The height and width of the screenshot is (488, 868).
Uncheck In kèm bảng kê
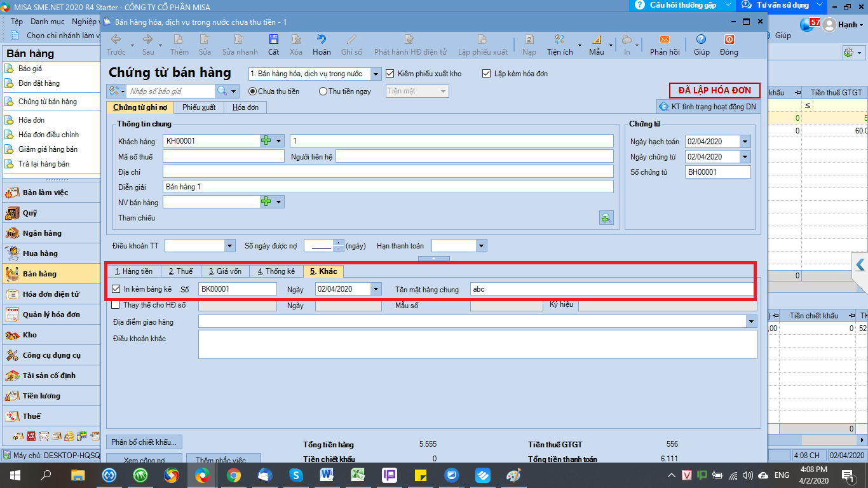pyautogui.click(x=116, y=289)
